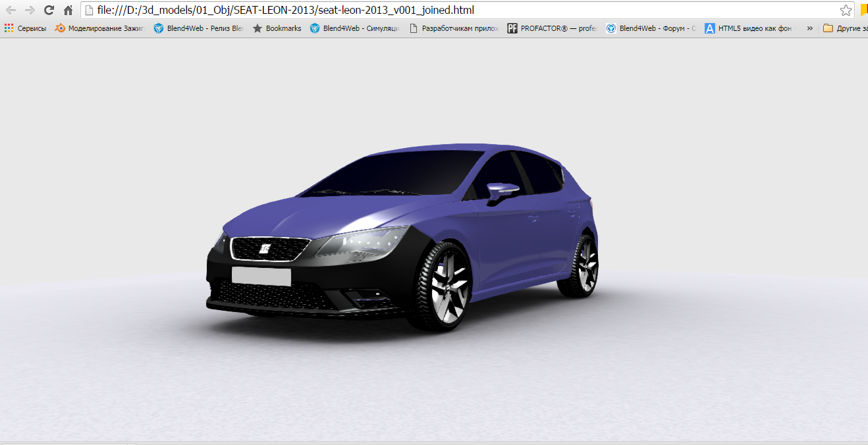Go forward using the forward arrow
This screenshot has width=868, height=445.
tap(30, 10)
